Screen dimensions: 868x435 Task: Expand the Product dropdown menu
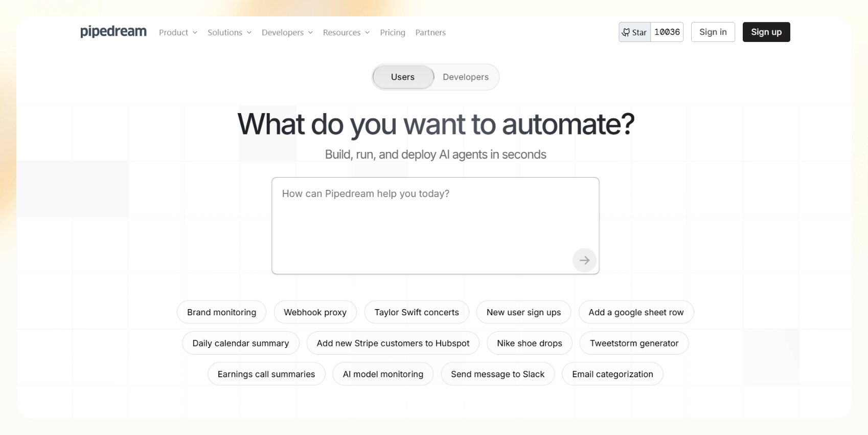(178, 32)
